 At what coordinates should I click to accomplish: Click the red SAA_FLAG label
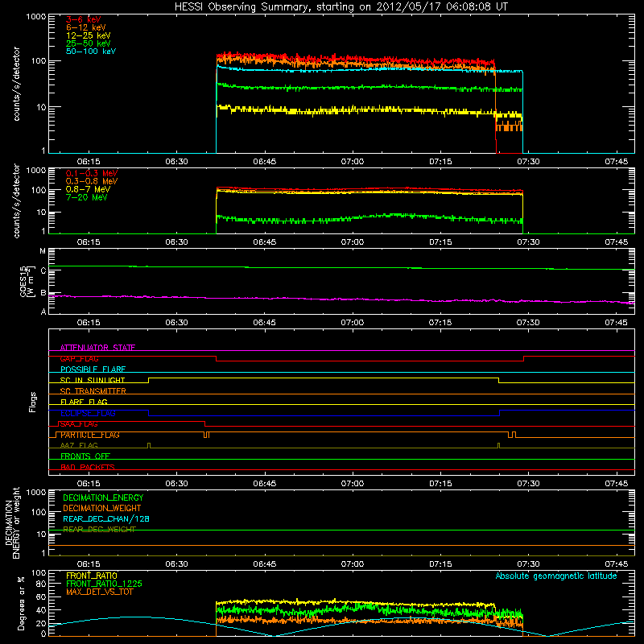(79, 424)
